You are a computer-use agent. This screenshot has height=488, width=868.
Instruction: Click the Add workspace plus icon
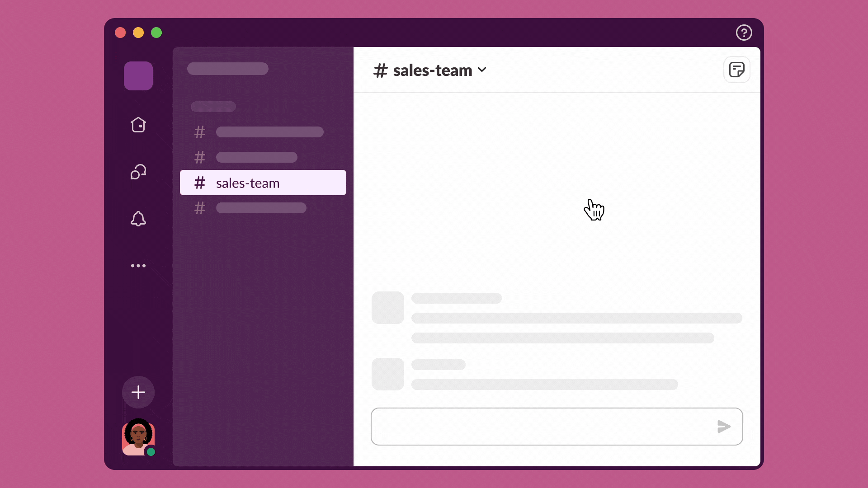tap(138, 392)
